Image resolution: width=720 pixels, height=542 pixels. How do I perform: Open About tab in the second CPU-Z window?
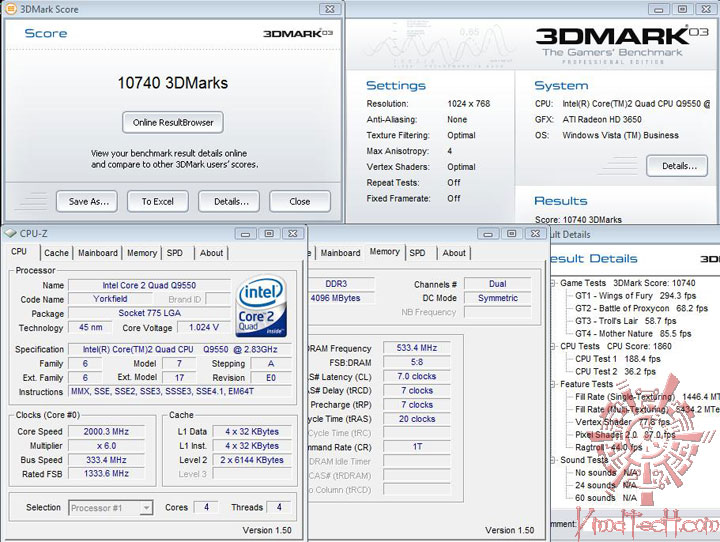454,253
